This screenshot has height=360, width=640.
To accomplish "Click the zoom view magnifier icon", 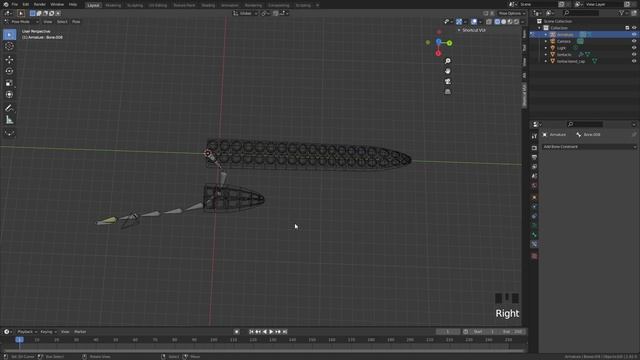I will (x=448, y=61).
